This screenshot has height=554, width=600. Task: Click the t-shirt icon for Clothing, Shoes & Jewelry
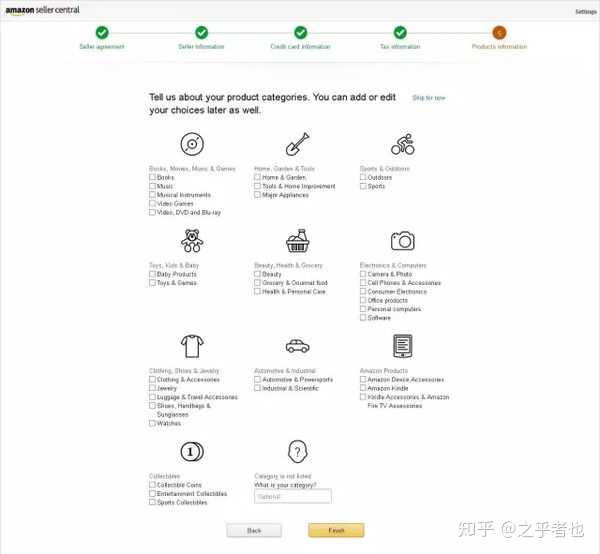click(x=192, y=346)
